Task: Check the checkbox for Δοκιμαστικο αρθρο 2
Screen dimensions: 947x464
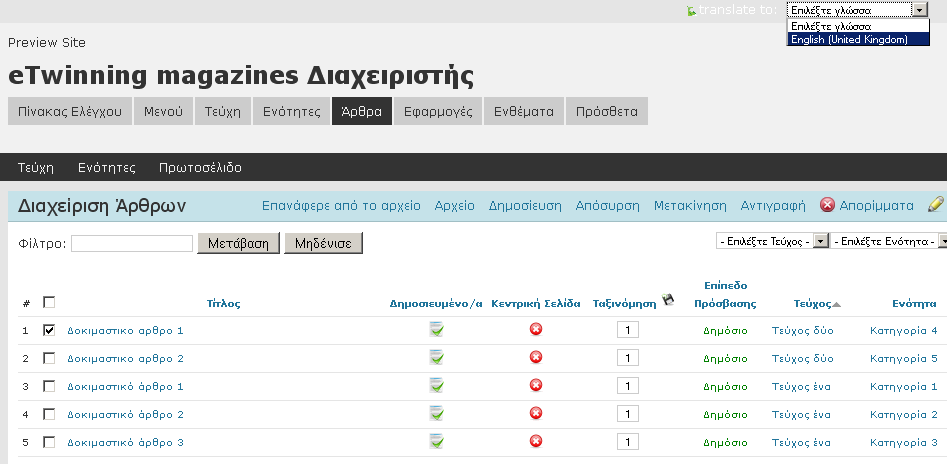Action: 50,358
